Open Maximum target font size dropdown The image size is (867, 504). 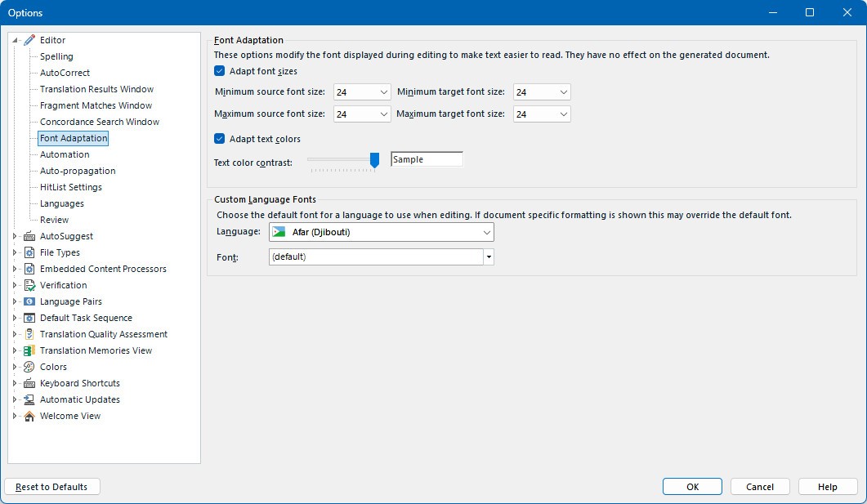[541, 114]
